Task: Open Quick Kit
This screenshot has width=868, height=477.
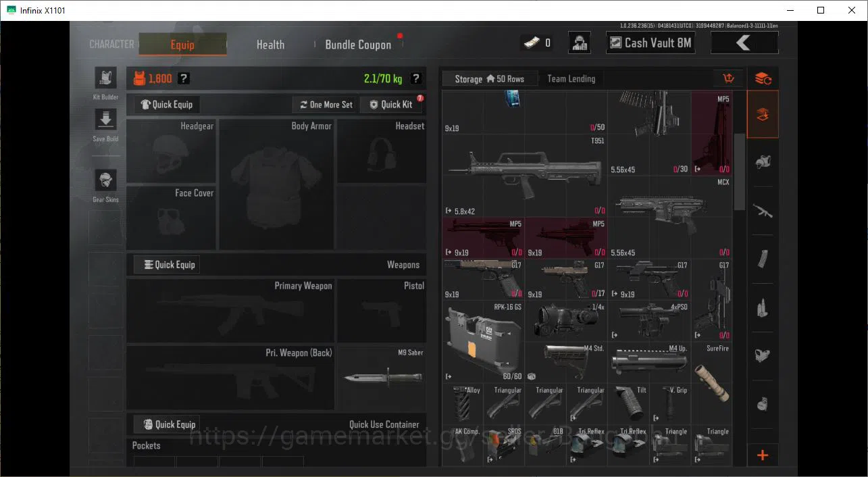Action: click(x=392, y=105)
